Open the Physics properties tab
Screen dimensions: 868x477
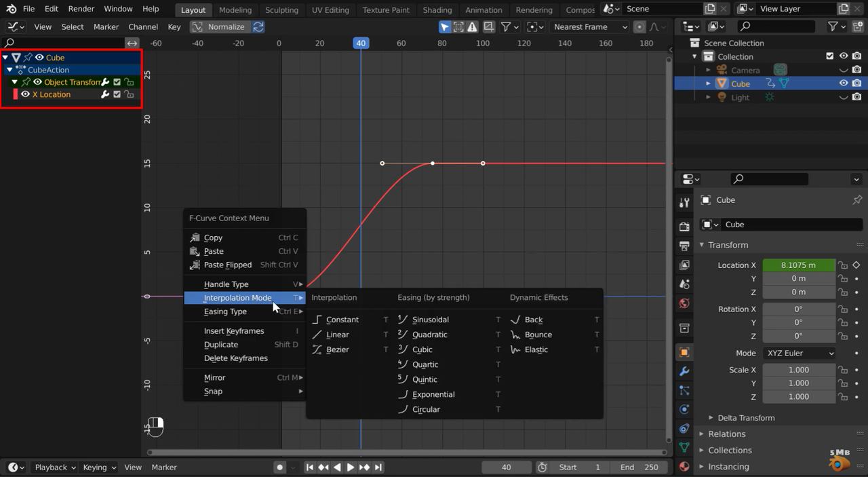pyautogui.click(x=684, y=409)
